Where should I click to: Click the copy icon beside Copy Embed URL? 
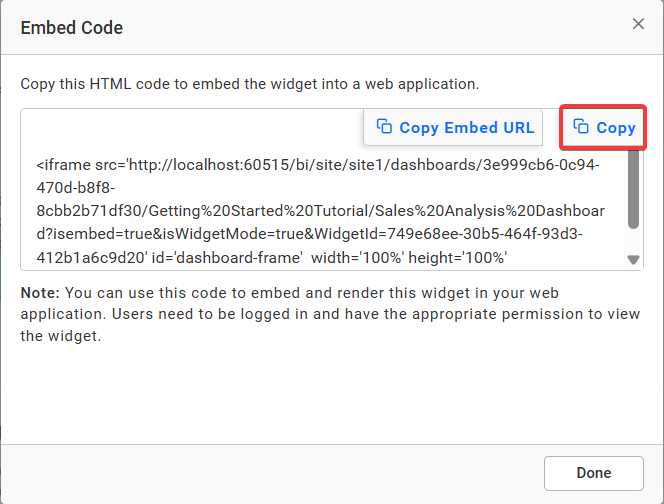pyautogui.click(x=383, y=127)
